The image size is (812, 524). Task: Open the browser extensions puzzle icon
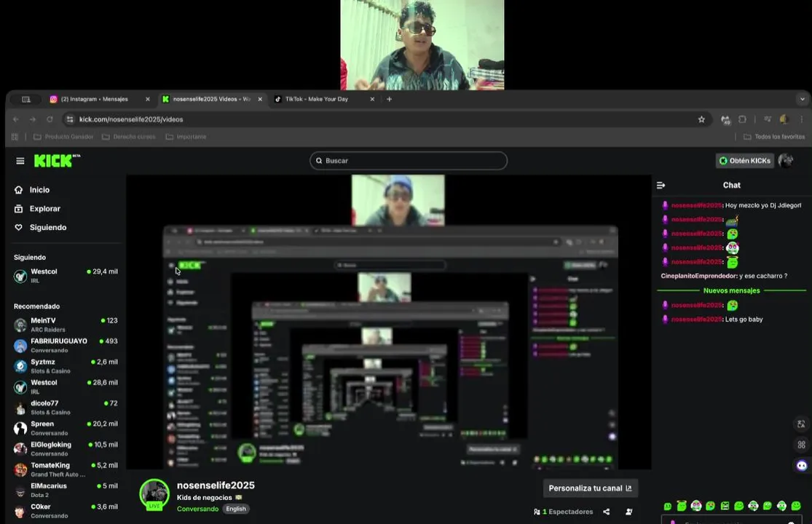[x=742, y=119]
